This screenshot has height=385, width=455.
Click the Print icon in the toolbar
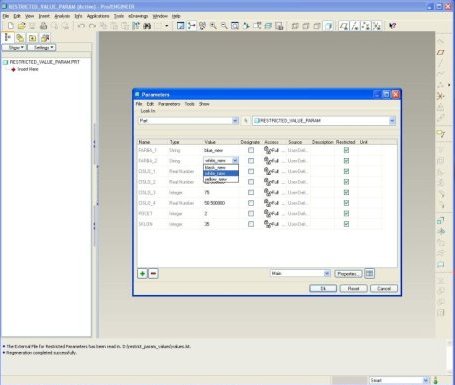click(43, 26)
